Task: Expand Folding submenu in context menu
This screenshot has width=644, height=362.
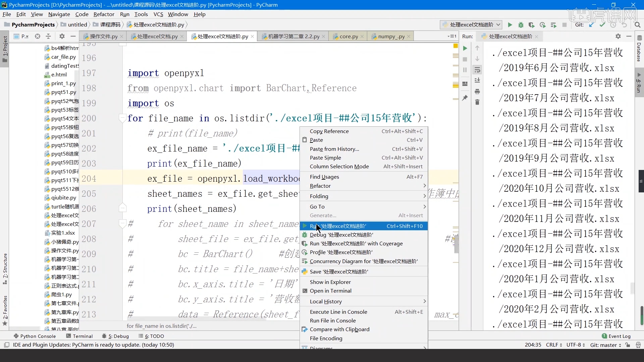Action: 364,196
